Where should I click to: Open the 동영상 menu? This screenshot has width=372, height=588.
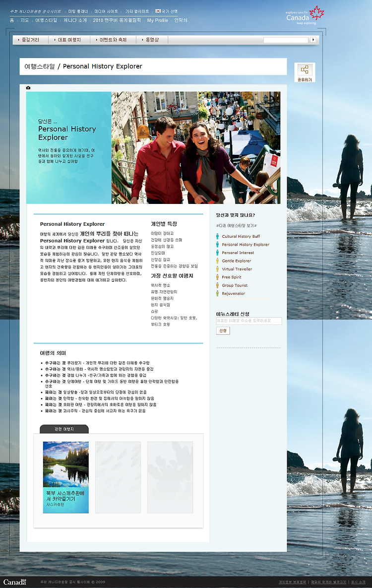(152, 40)
